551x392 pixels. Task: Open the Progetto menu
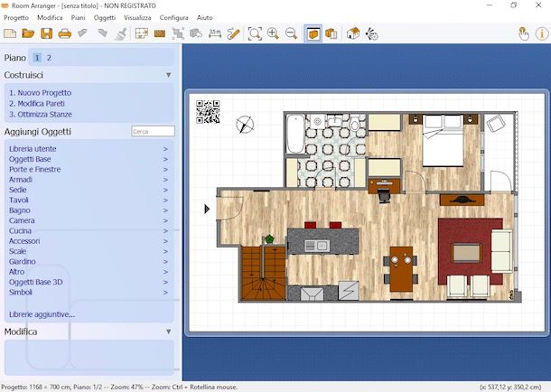[x=16, y=17]
